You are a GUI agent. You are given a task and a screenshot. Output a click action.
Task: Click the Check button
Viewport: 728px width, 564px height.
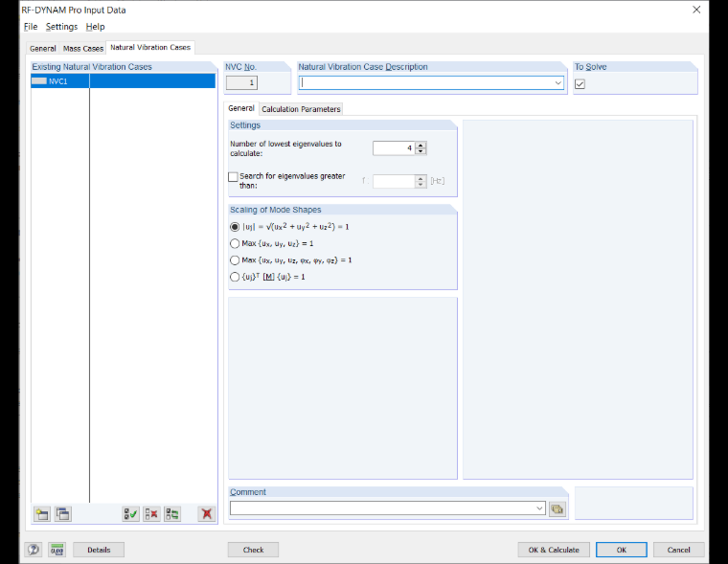[x=253, y=550]
